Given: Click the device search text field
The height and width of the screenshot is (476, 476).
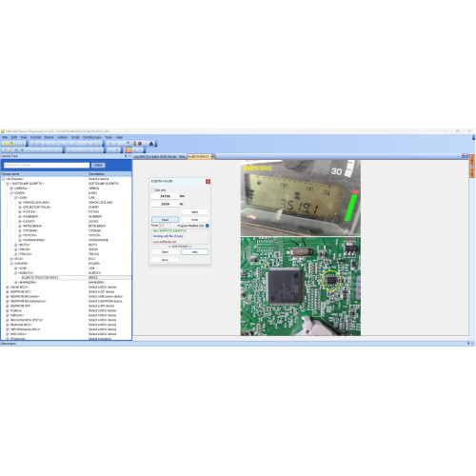Looking at the screenshot, I should tap(47, 165).
